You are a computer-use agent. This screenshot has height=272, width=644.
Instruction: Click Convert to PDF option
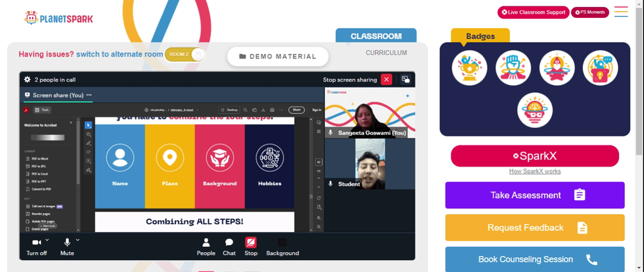(x=38, y=189)
